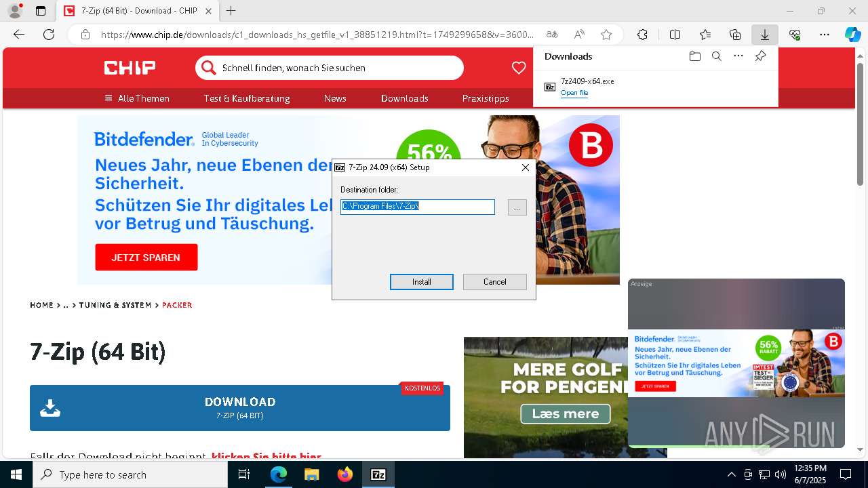Open the Praxistipps menu item
This screenshot has height=488, width=868.
(x=486, y=98)
